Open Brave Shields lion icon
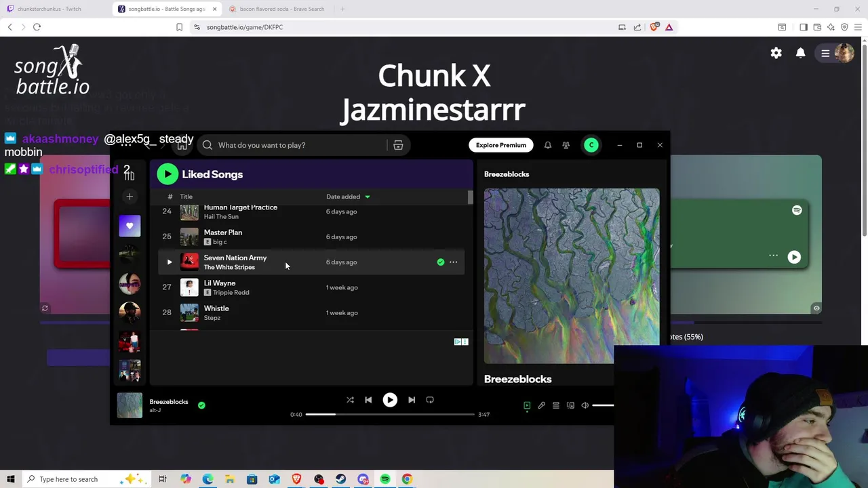 coord(654,27)
